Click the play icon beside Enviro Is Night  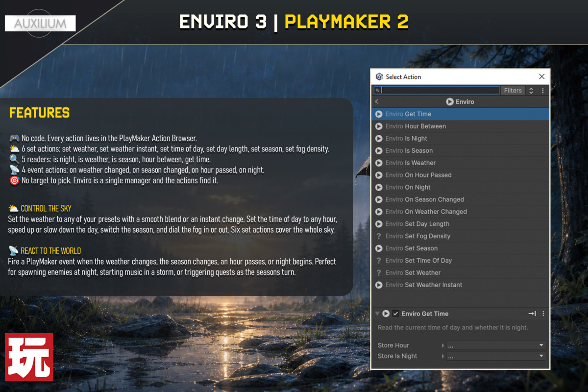coord(379,139)
